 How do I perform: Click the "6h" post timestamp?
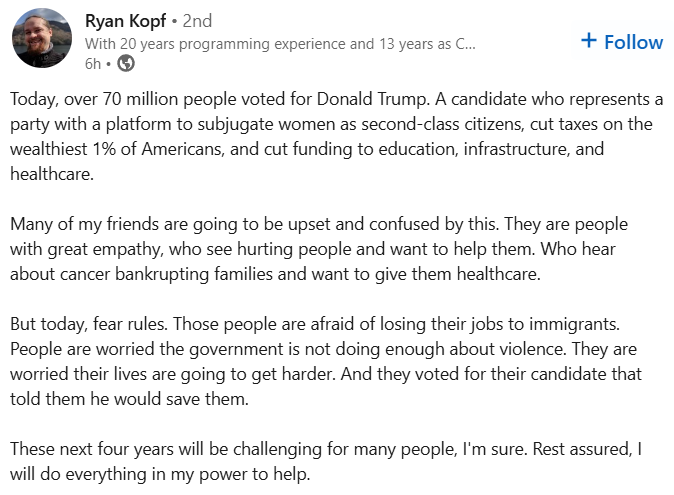(x=92, y=63)
